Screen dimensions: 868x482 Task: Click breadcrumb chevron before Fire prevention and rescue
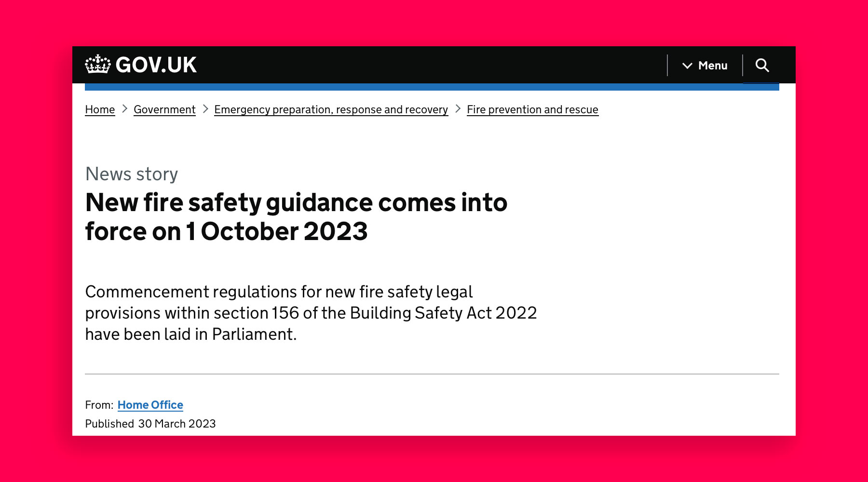click(458, 109)
